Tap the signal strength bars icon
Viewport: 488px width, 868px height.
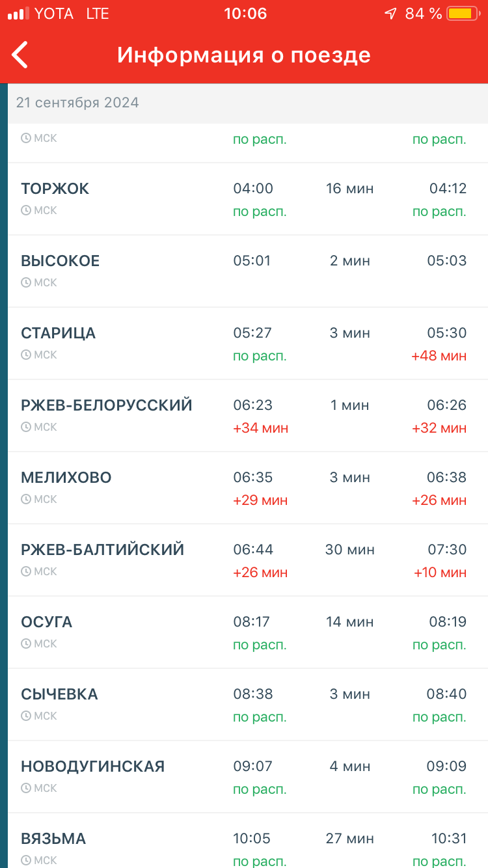18,14
